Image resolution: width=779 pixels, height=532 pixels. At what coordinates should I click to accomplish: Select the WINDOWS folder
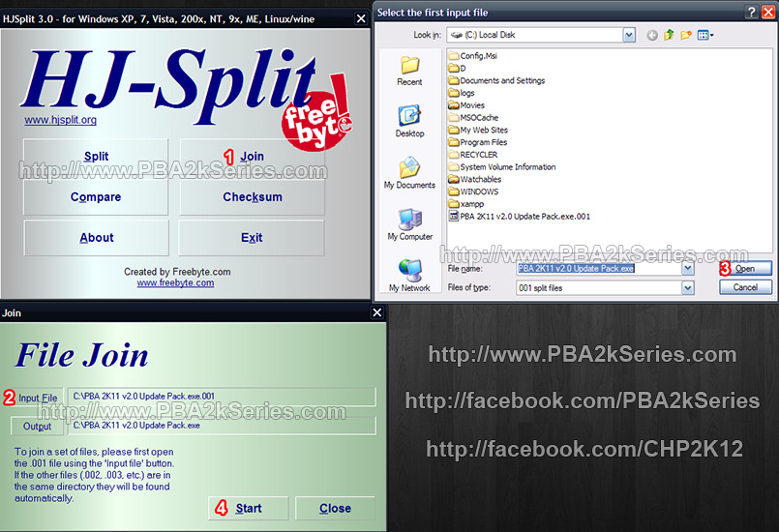(x=473, y=192)
